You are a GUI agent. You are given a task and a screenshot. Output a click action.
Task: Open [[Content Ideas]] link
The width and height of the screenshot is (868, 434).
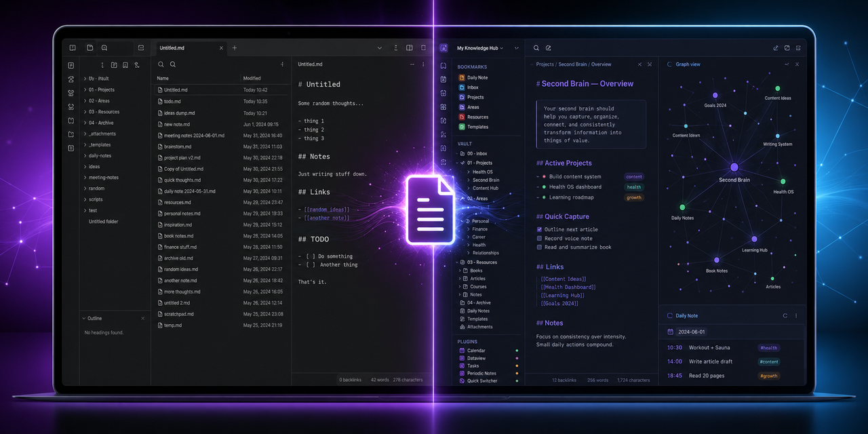click(564, 279)
